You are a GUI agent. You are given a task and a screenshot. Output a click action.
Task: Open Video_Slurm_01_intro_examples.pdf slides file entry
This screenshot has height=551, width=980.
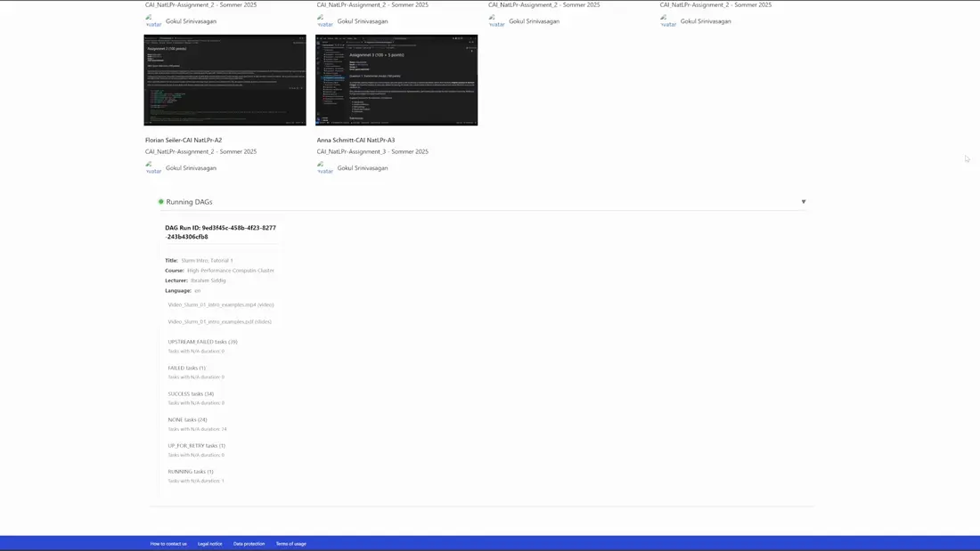pyautogui.click(x=219, y=321)
